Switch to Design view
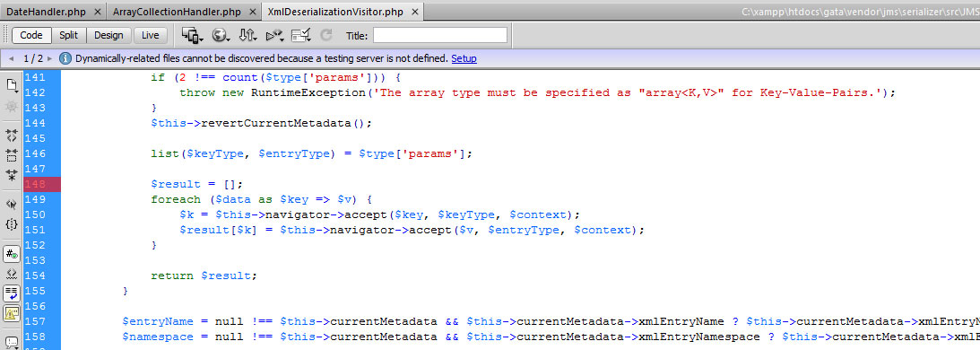Viewport: 980px width, 350px height. click(108, 36)
